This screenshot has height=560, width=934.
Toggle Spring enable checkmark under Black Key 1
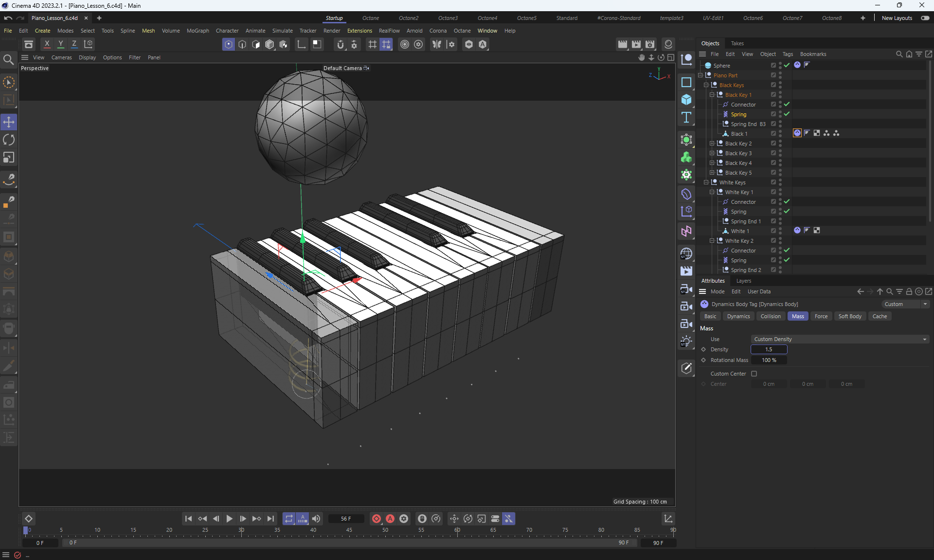click(x=787, y=114)
